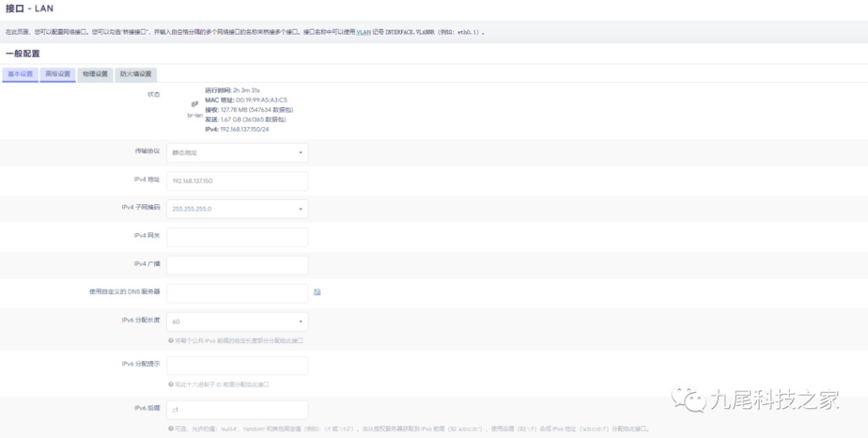Focus the IPv6 分配提示 input field

(x=236, y=366)
